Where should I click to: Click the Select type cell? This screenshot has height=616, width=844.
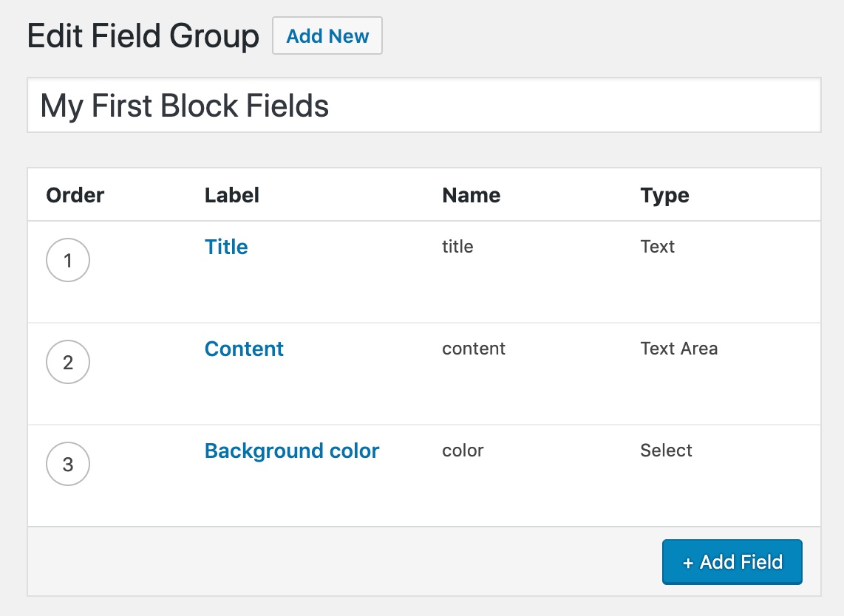666,451
